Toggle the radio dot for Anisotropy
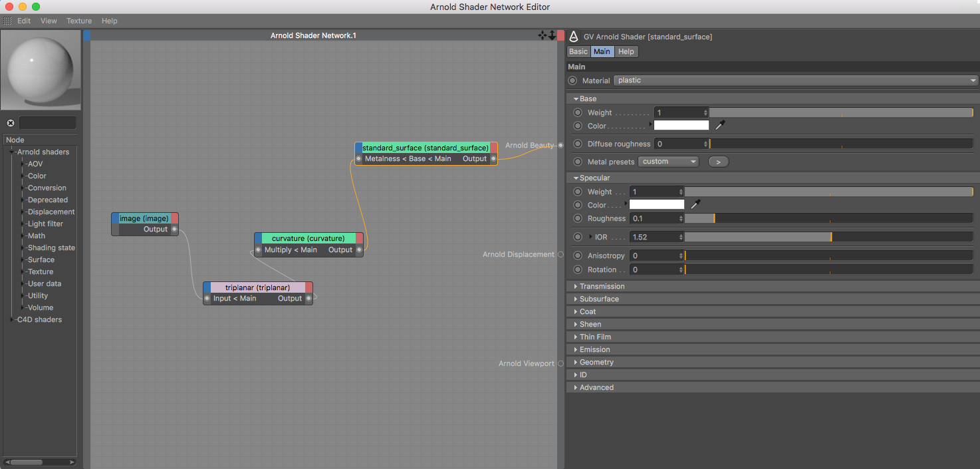The height and width of the screenshot is (469, 980). click(x=578, y=255)
